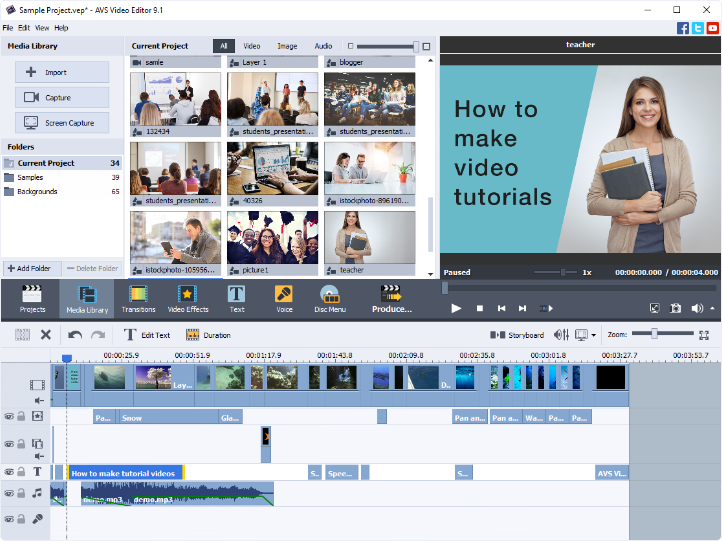Click the Add Folder button
This screenshot has height=541, width=722.
[x=30, y=268]
